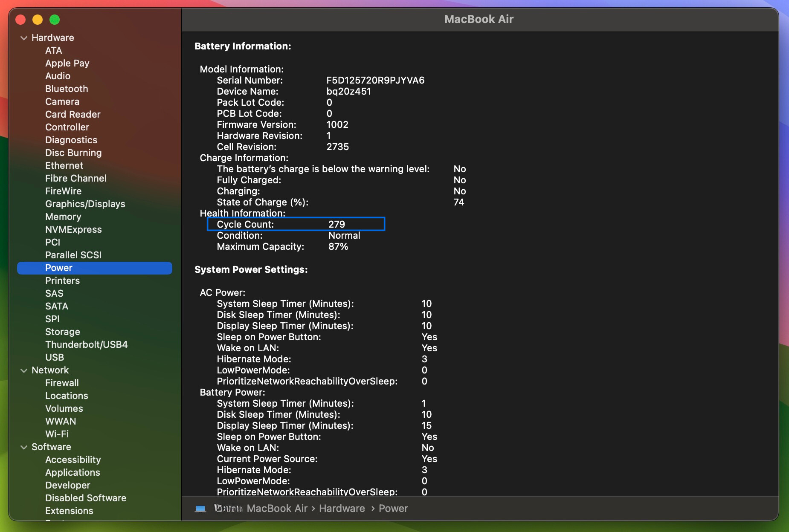Image resolution: width=789 pixels, height=532 pixels.
Task: Click Power in the path bar
Action: [x=393, y=509]
